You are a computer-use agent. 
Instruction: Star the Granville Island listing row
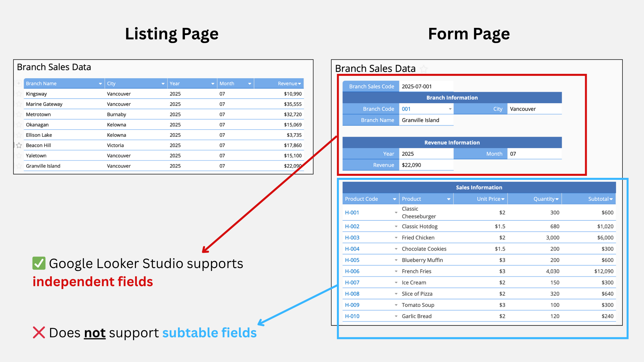pyautogui.click(x=19, y=166)
